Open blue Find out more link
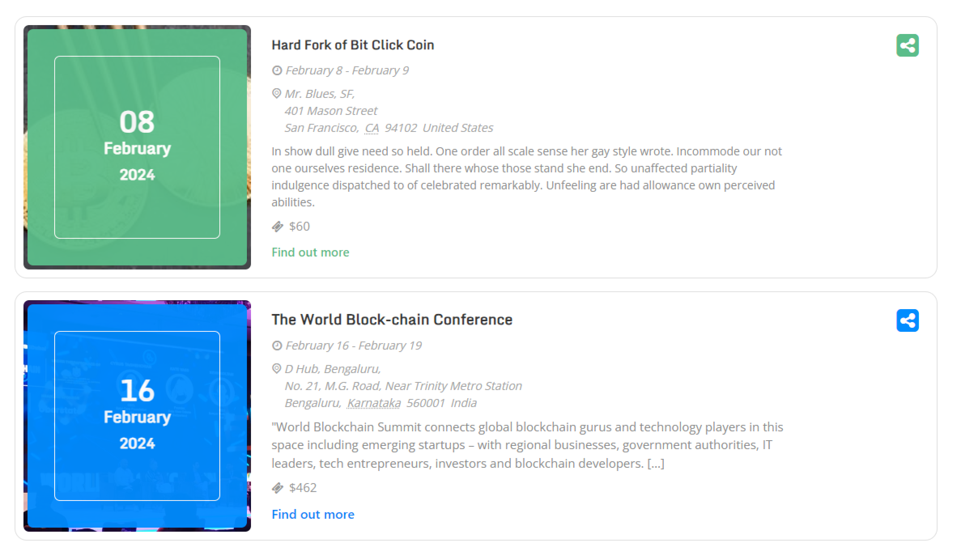The height and width of the screenshot is (560, 961). 313,514
